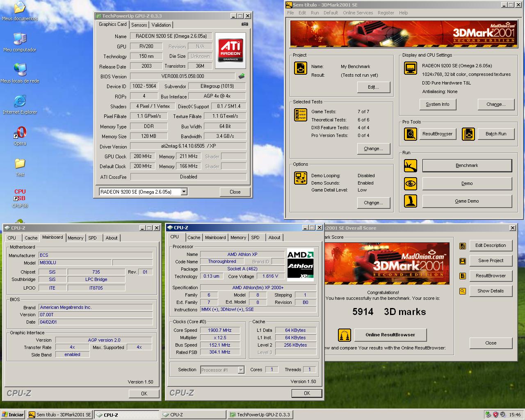Click the Game Demo joystick icon
The image size is (525, 420).
click(410, 201)
